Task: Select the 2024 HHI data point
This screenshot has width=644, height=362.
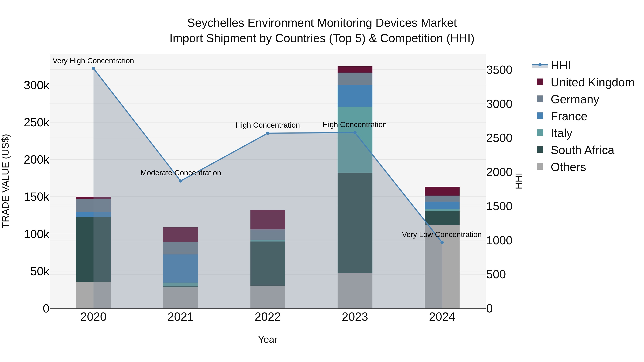Action: (x=442, y=242)
